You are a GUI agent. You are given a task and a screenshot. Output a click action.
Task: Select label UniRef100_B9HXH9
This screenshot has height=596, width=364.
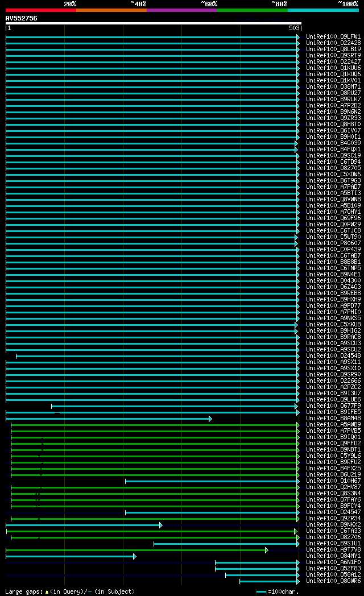click(333, 300)
